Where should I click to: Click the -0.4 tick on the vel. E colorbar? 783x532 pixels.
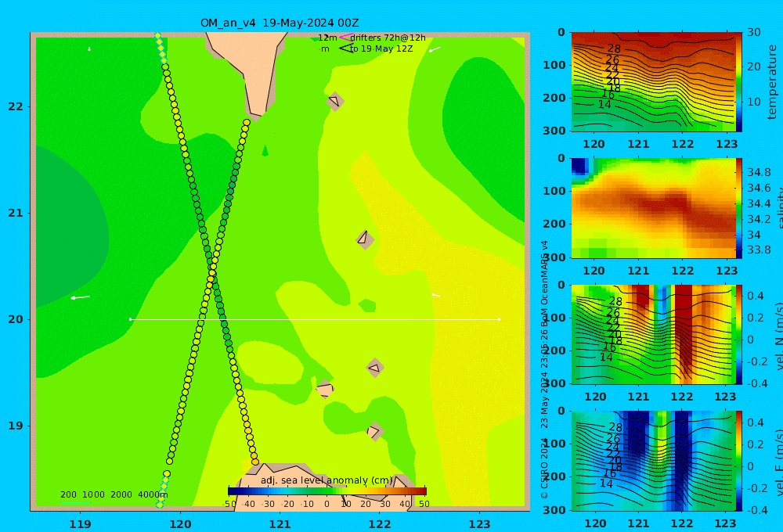point(756,509)
